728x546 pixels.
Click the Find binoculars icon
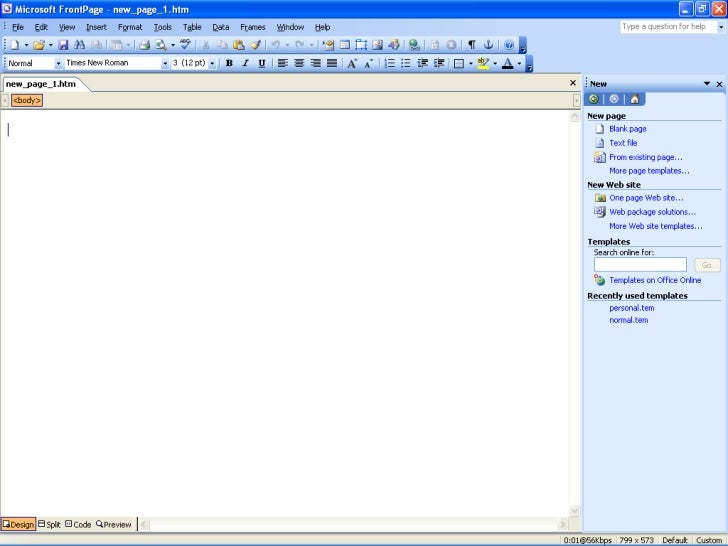coord(79,45)
